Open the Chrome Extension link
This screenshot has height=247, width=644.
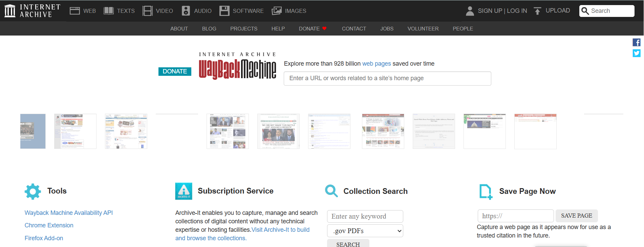(x=49, y=225)
